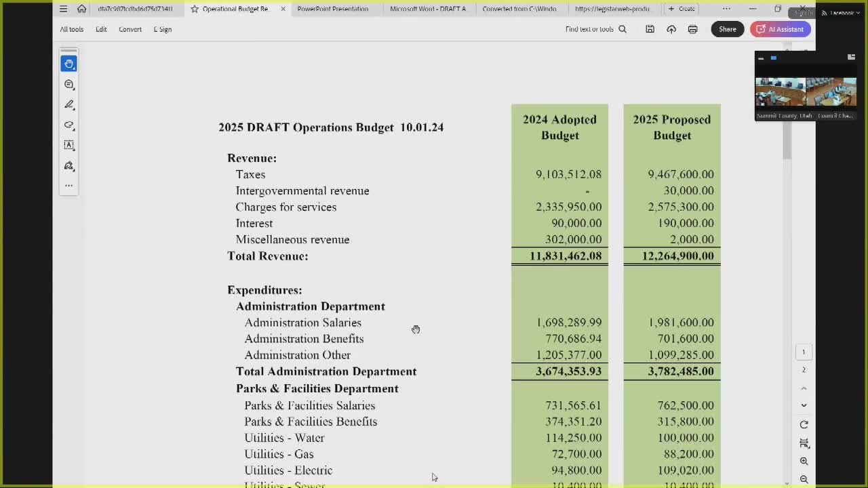Select the Hand pan tool
The image size is (868, 488).
69,64
